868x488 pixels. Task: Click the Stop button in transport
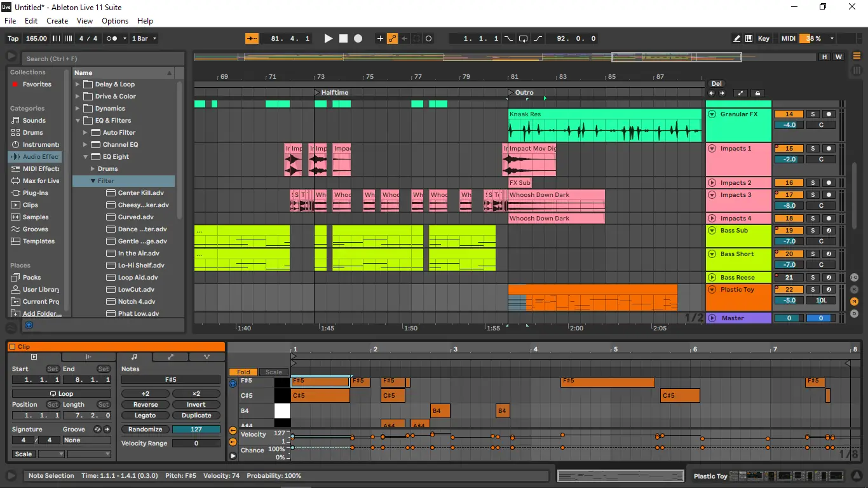click(343, 39)
